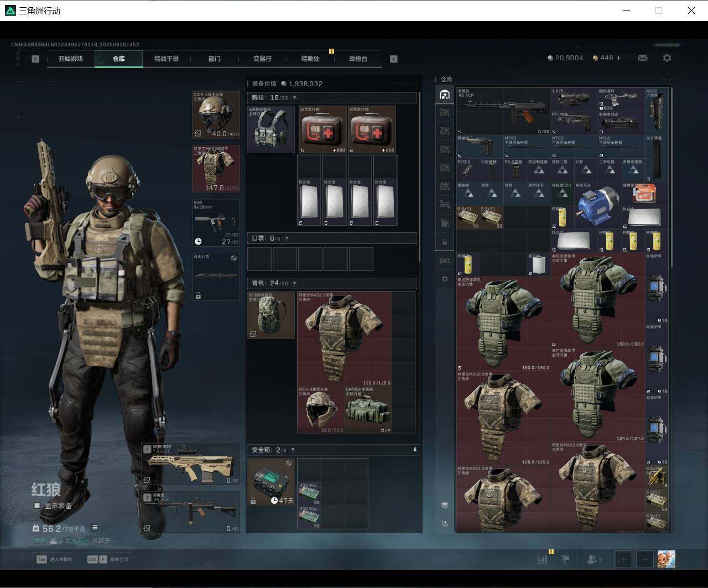Switch to the 开始游戏 tab
This screenshot has width=708, height=588.
click(x=71, y=59)
